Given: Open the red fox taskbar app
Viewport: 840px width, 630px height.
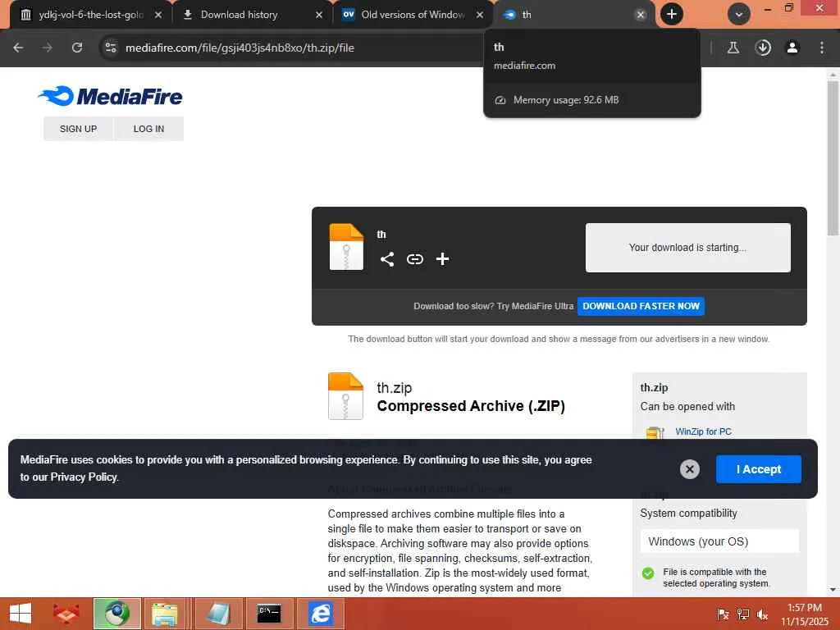Looking at the screenshot, I should coord(66,614).
